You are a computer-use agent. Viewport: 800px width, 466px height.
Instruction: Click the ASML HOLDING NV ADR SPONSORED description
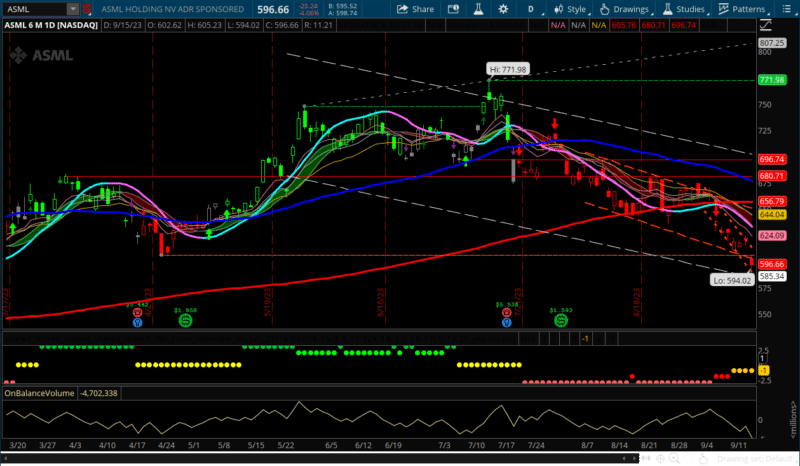tap(172, 9)
